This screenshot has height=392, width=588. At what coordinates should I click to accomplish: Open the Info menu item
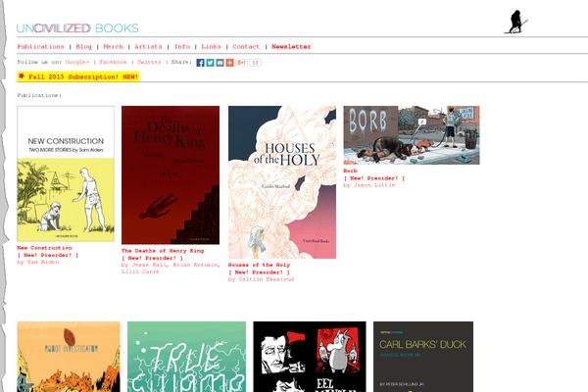point(182,46)
